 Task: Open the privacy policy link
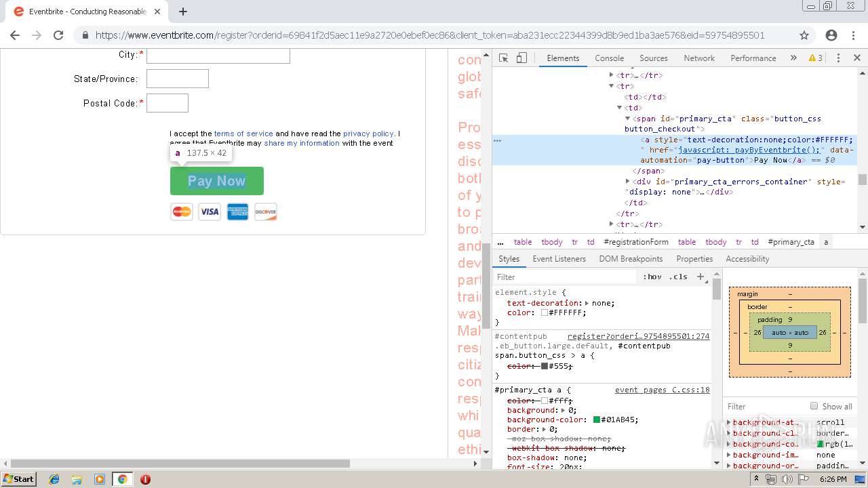[368, 134]
